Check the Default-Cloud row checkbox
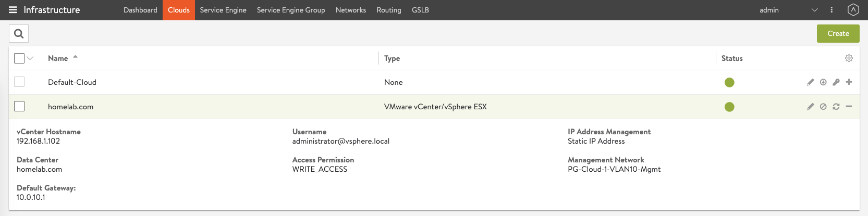Screen dimensions: 868x216 pyautogui.click(x=19, y=82)
